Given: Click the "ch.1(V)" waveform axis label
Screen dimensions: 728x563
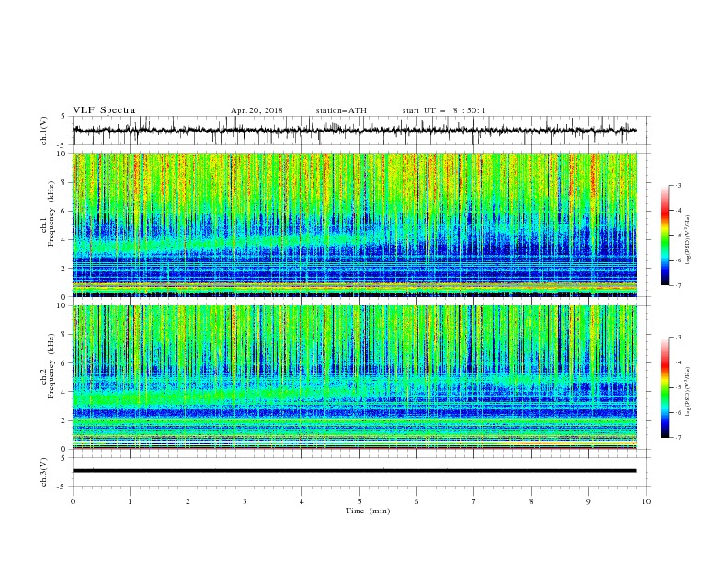Looking at the screenshot, I should (x=44, y=131).
